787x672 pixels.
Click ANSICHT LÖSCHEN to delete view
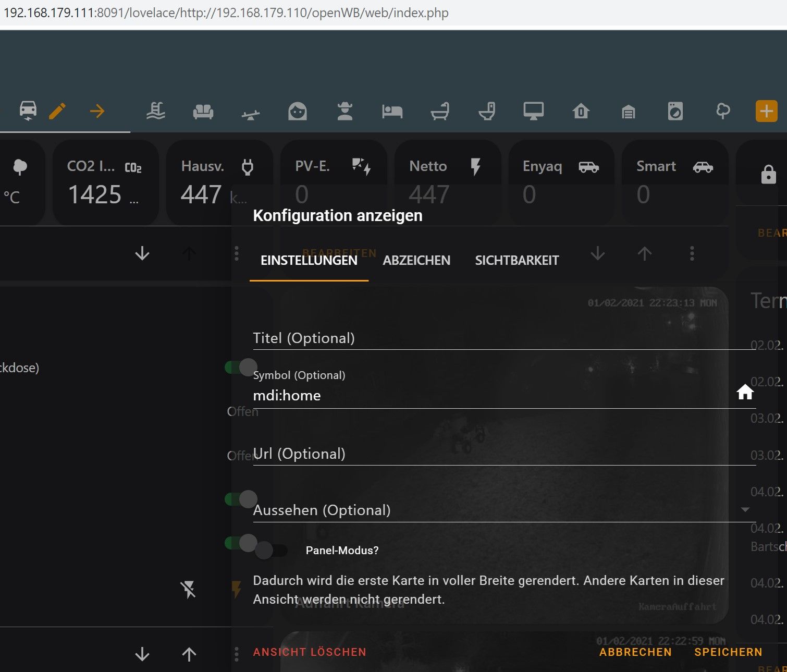310,652
